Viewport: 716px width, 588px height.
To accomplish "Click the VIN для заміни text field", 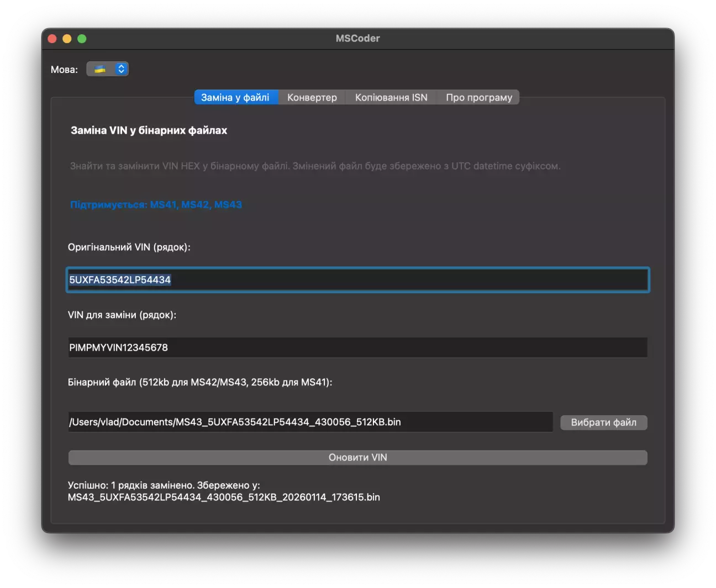I will point(357,348).
